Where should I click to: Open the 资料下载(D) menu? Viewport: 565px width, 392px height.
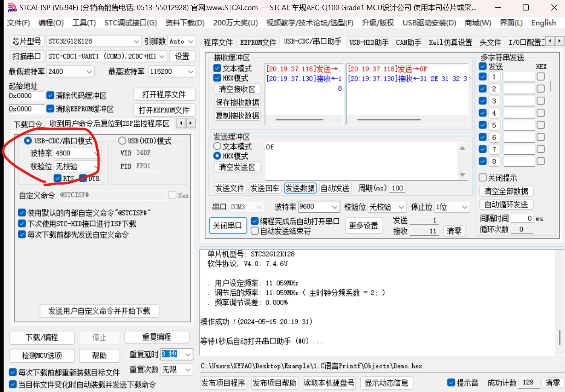click(x=185, y=23)
